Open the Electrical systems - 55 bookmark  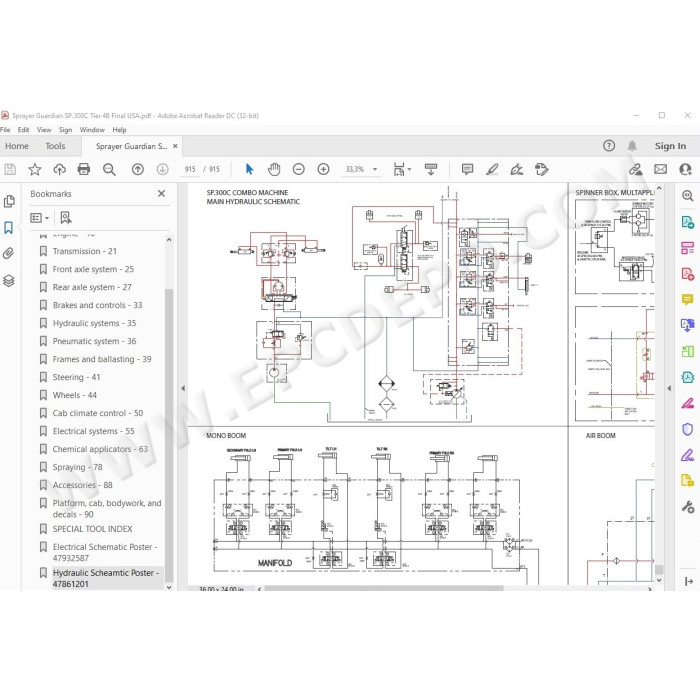point(93,431)
